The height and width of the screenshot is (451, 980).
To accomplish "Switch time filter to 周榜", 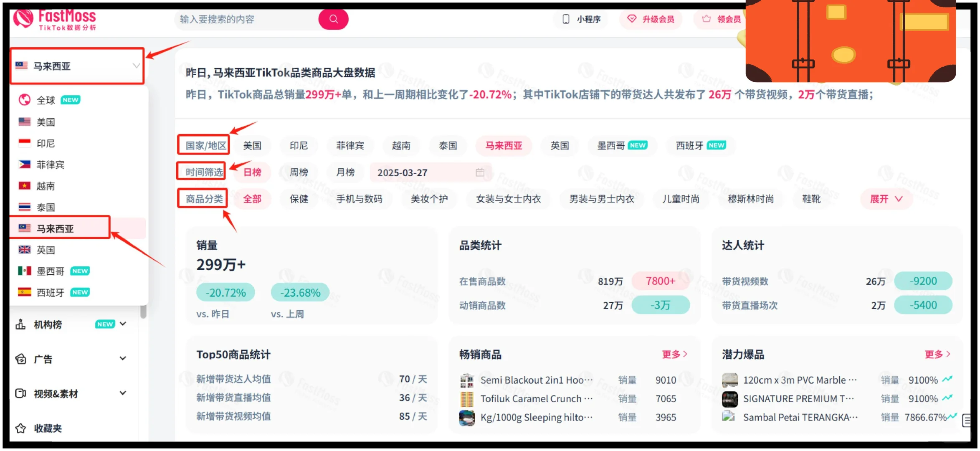I will point(299,172).
